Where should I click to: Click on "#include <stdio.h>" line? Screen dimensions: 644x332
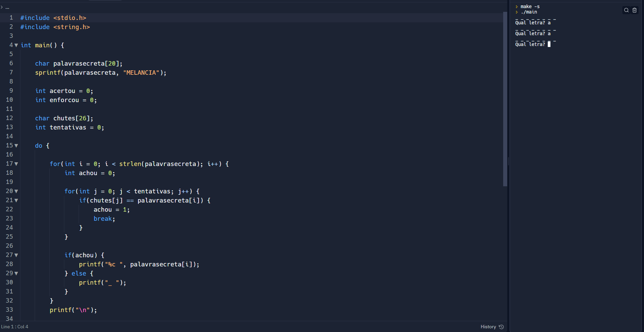(53, 18)
